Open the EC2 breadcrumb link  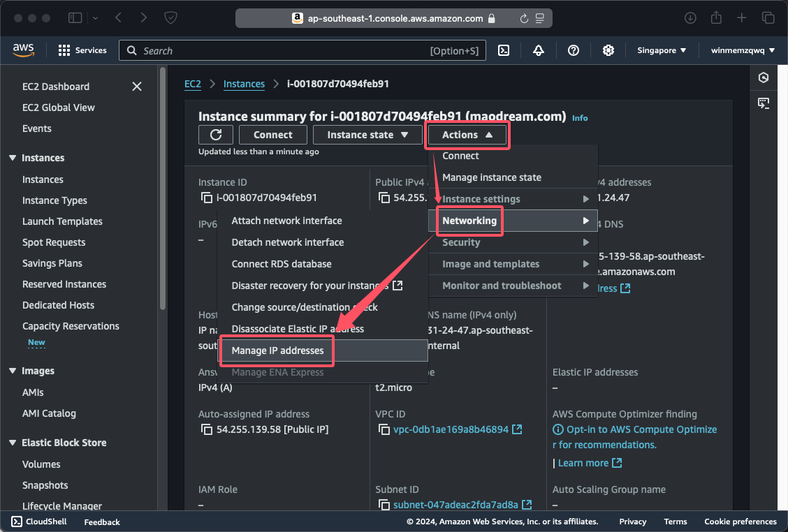coord(193,84)
